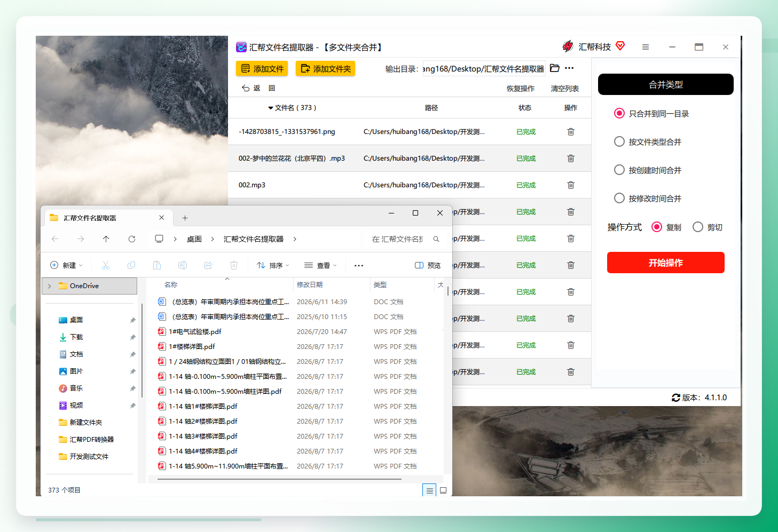Refresh the File Explorer folder view

[132, 239]
